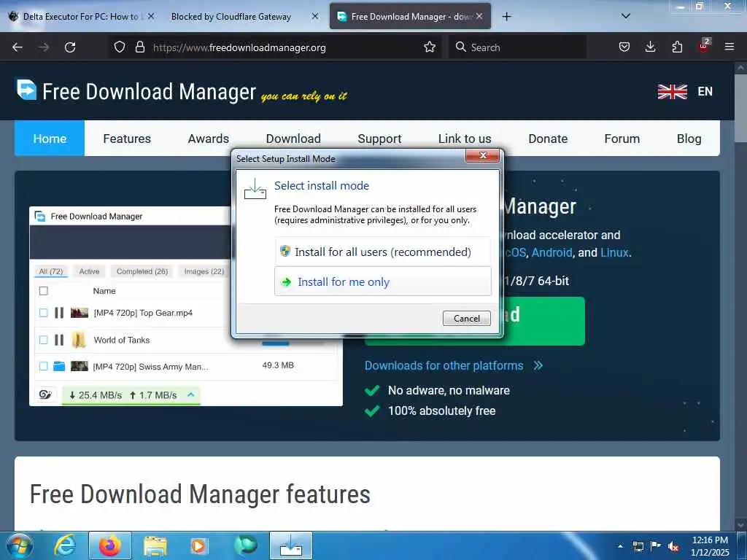Cancel the install mode dialog
The image size is (747, 560).
pos(466,318)
